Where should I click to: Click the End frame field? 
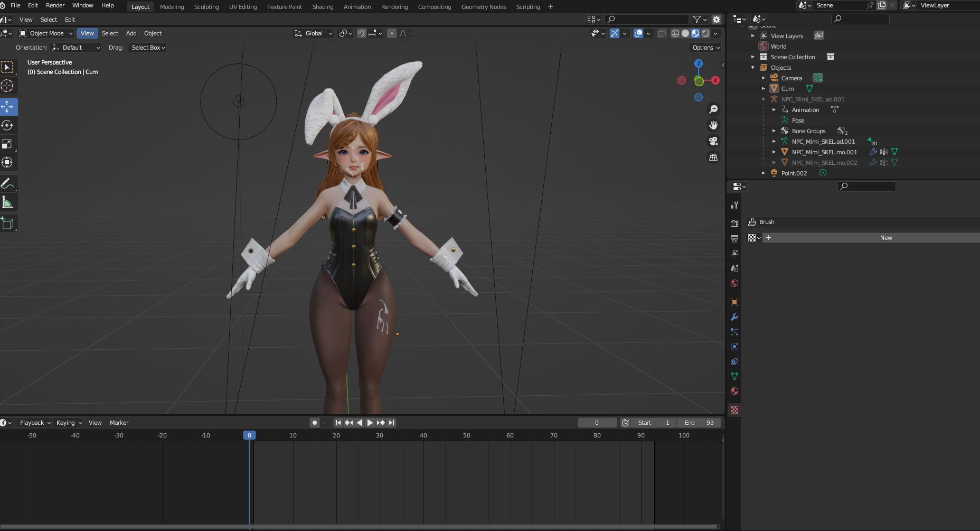(699, 423)
